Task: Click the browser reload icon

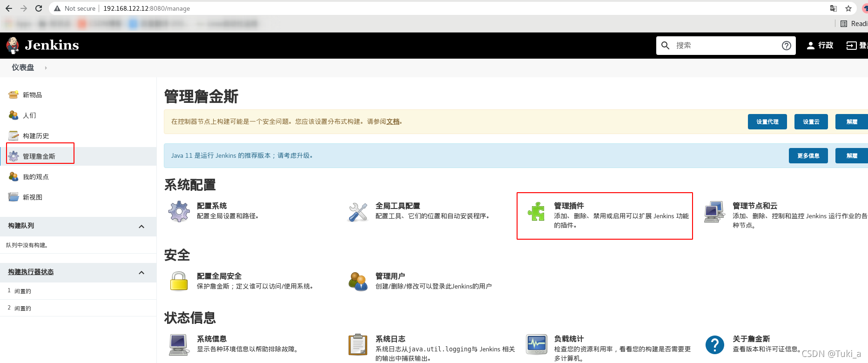Action: click(39, 8)
